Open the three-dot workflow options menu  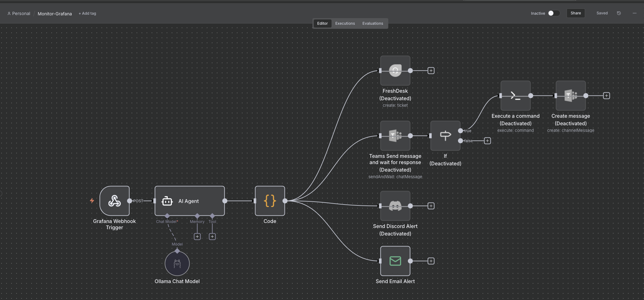tap(634, 13)
